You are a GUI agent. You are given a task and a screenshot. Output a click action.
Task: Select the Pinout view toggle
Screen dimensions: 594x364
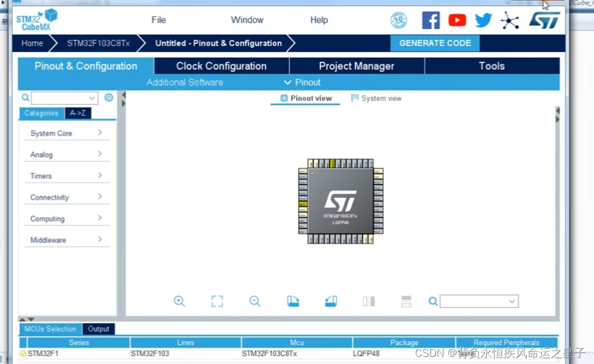tap(305, 98)
